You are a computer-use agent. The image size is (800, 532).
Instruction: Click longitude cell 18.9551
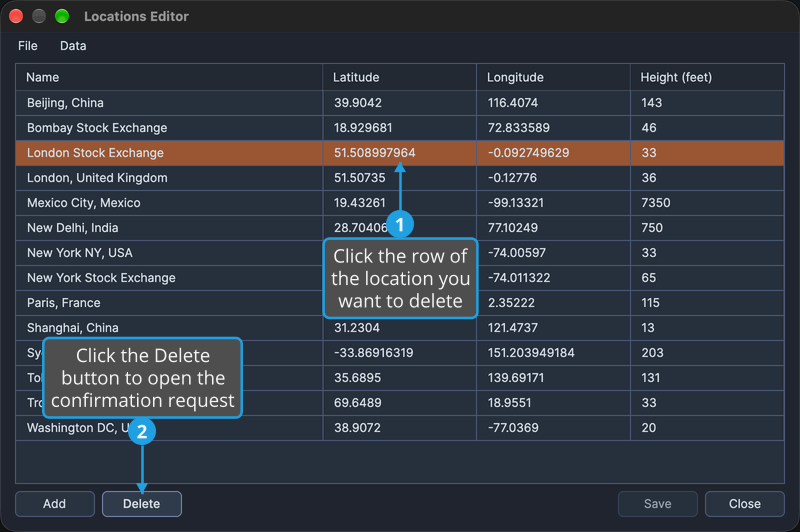pyautogui.click(x=553, y=403)
